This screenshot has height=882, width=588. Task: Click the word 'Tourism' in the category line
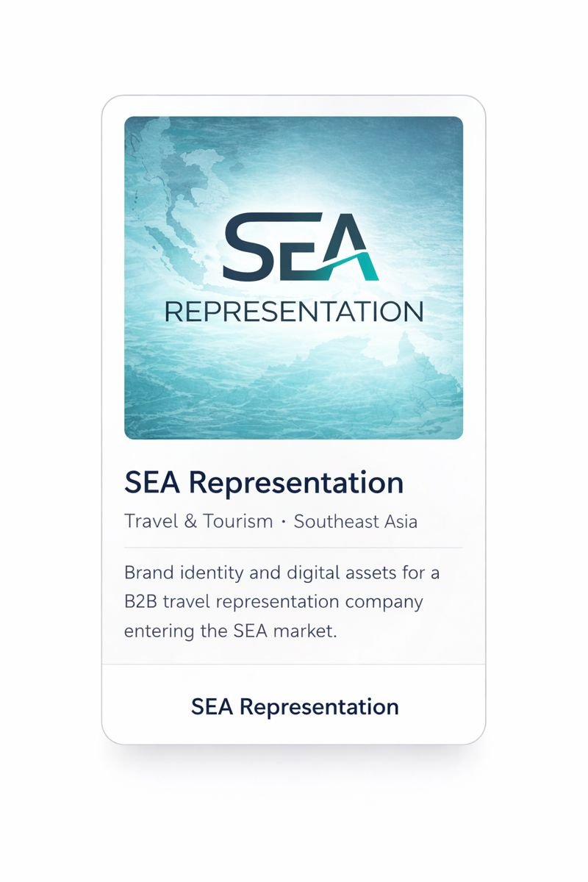coord(238,522)
